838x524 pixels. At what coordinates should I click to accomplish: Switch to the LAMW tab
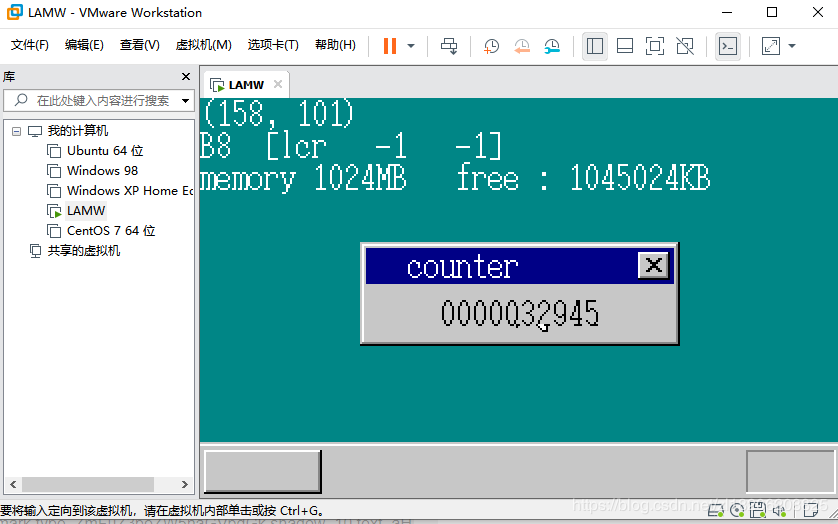click(246, 85)
